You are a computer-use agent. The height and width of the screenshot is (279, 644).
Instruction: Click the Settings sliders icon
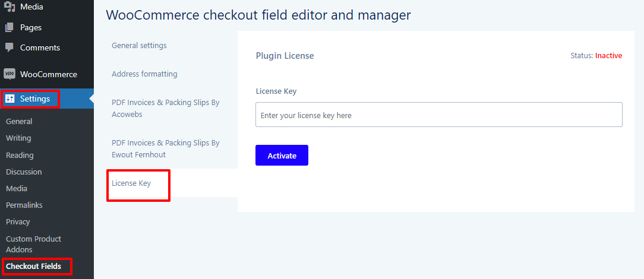[x=10, y=99]
